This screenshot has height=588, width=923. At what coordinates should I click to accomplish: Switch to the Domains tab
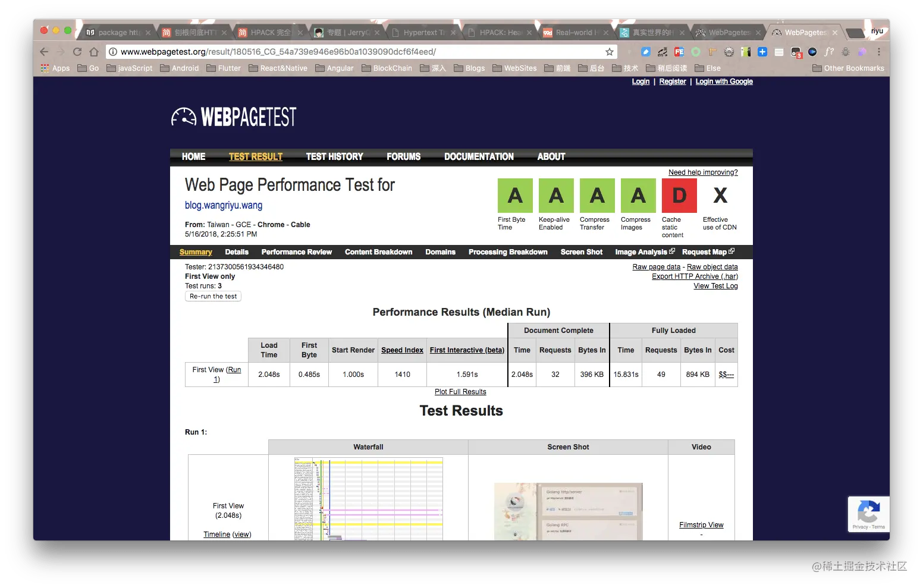tap(441, 252)
